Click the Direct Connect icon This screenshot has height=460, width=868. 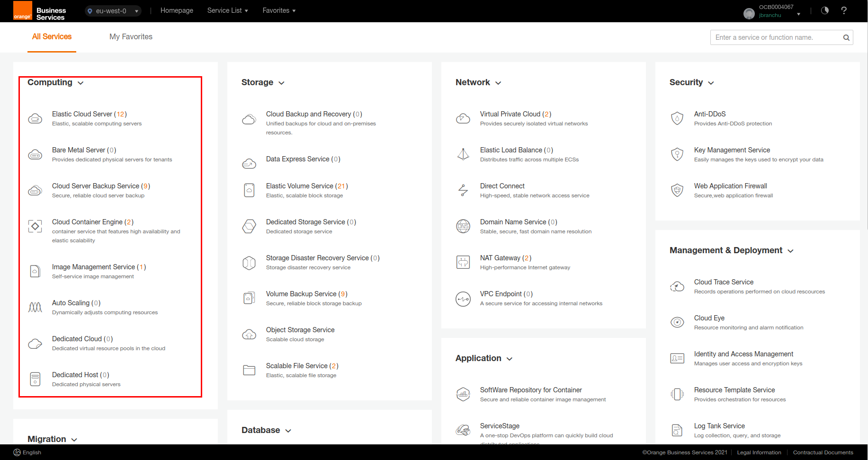point(463,190)
